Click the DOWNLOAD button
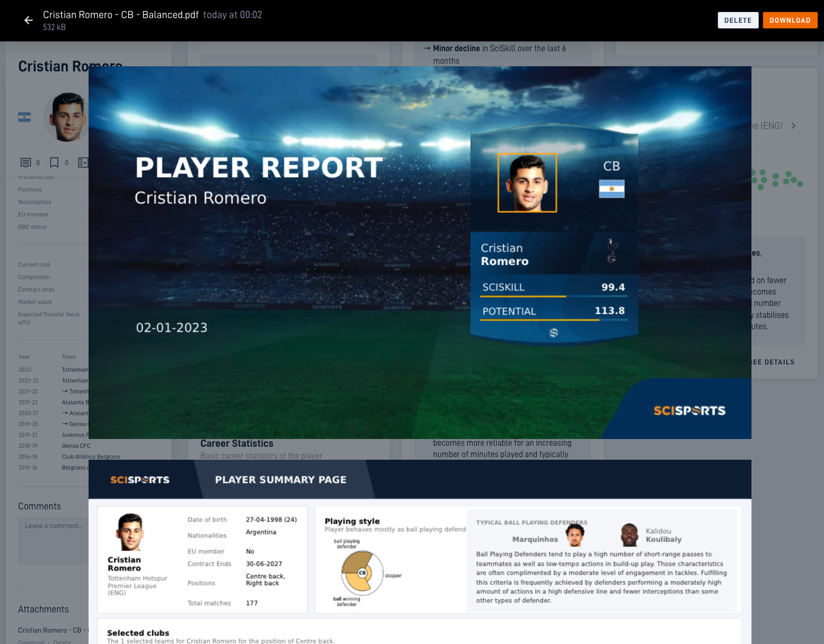 coord(790,20)
